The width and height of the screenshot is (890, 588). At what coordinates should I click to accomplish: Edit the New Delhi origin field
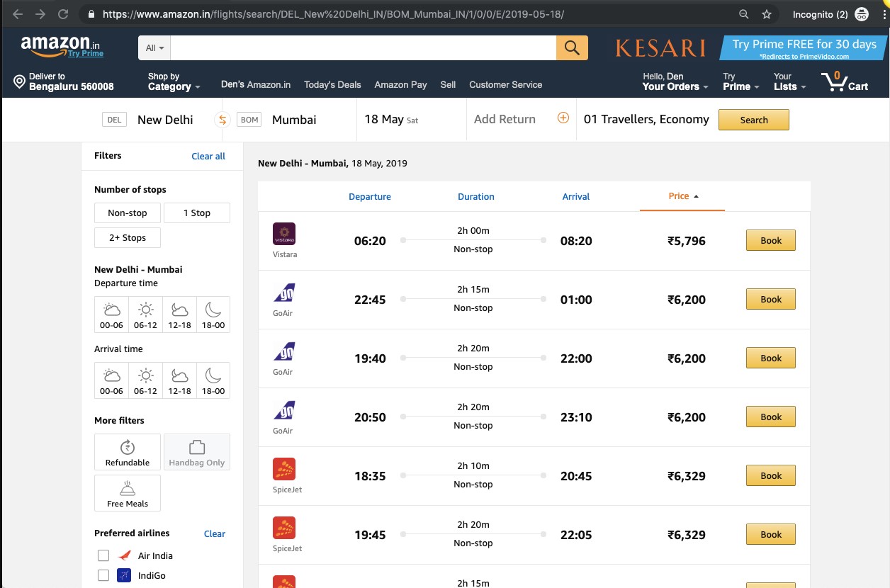[165, 120]
